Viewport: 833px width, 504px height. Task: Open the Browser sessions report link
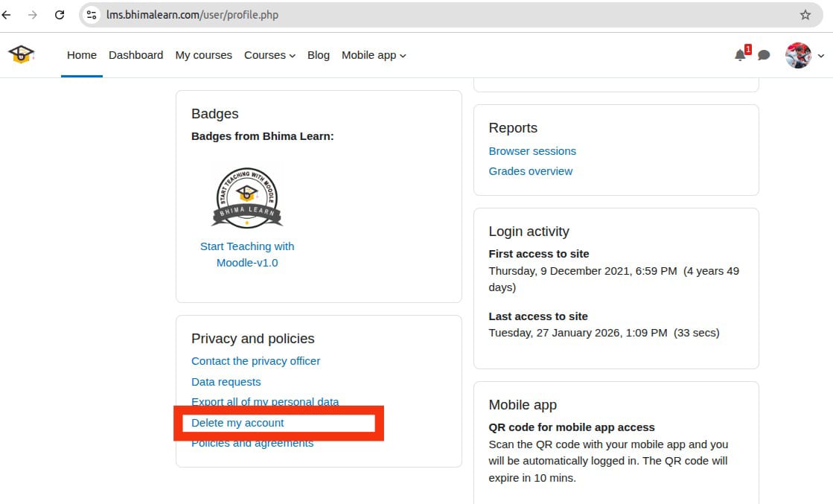[x=532, y=151]
